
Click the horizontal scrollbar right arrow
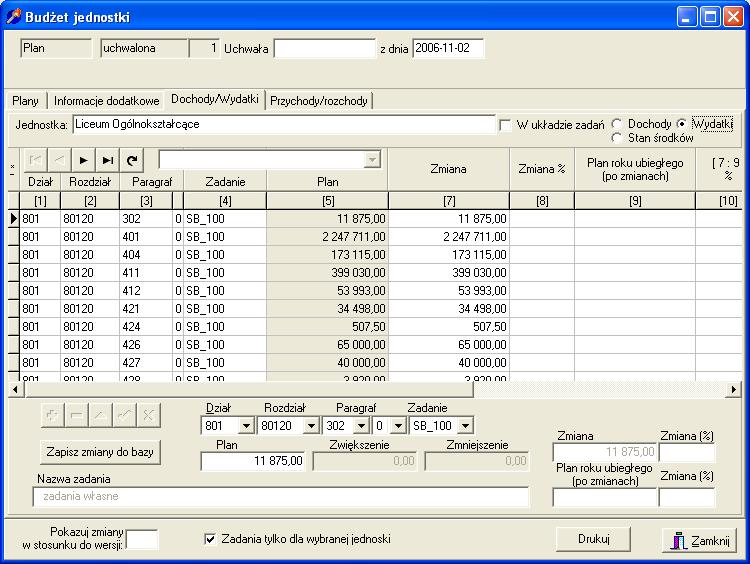tap(733, 389)
